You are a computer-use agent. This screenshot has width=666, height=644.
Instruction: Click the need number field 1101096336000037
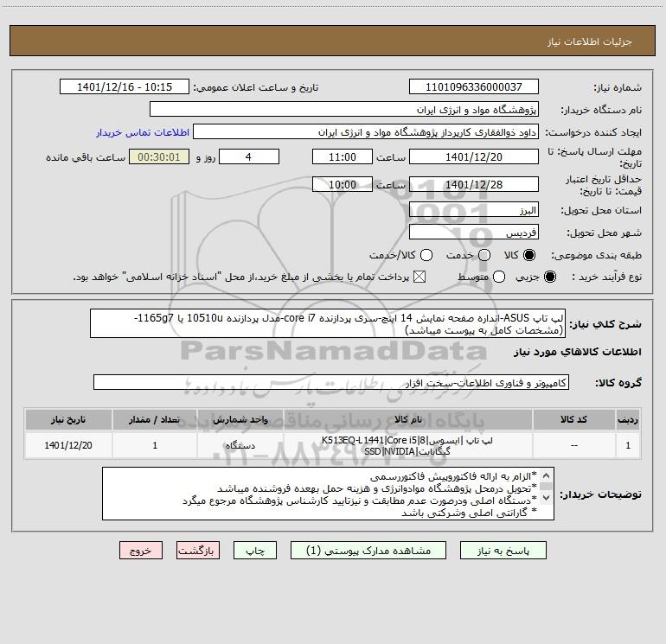[474, 87]
